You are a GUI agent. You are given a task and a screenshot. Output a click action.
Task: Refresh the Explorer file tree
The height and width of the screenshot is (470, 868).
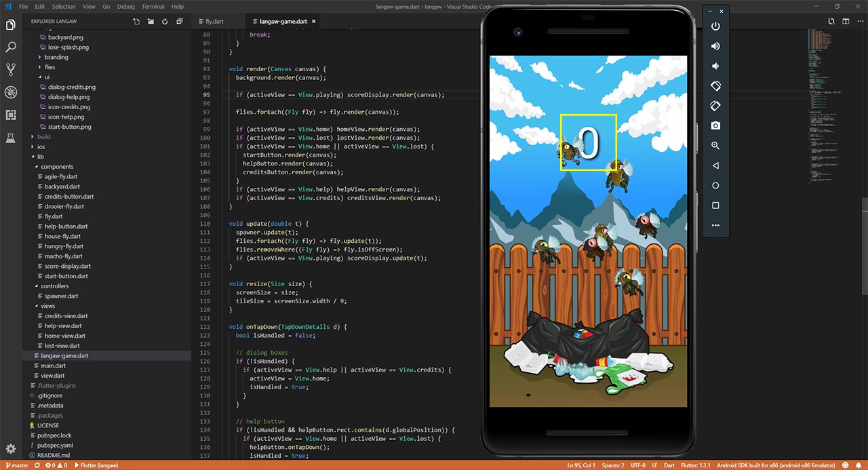click(x=165, y=22)
